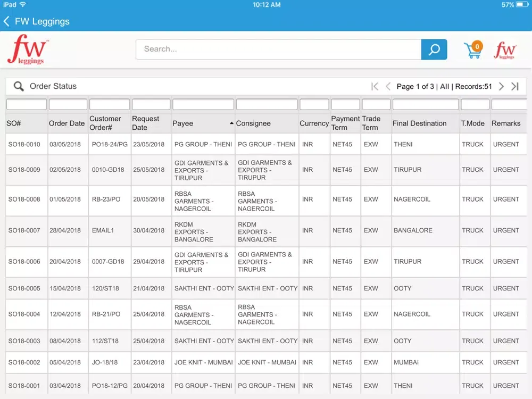Select order SO18-0001
532x399 pixels.
(24, 386)
